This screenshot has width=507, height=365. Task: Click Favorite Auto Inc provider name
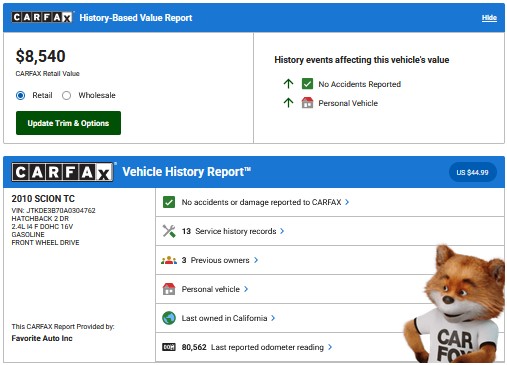point(42,338)
